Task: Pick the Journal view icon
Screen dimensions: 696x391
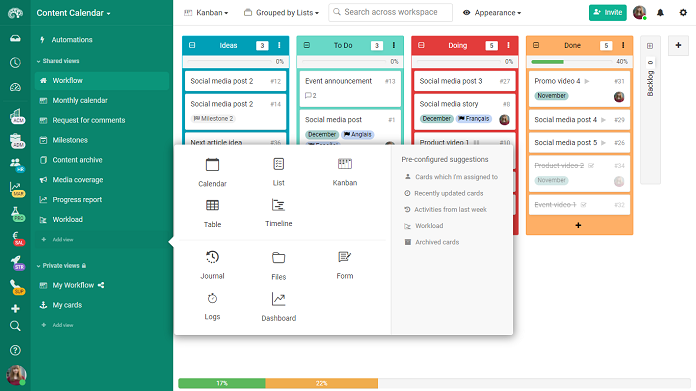Action: (x=212, y=257)
